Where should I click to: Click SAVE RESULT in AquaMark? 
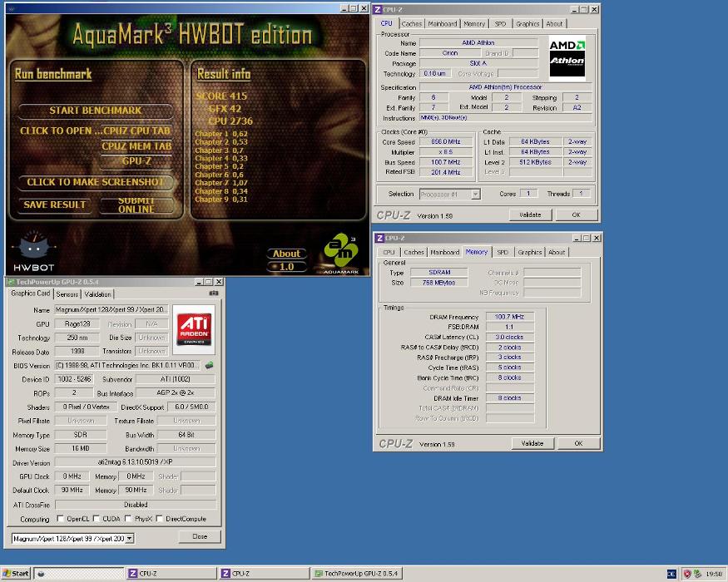pyautogui.click(x=55, y=205)
